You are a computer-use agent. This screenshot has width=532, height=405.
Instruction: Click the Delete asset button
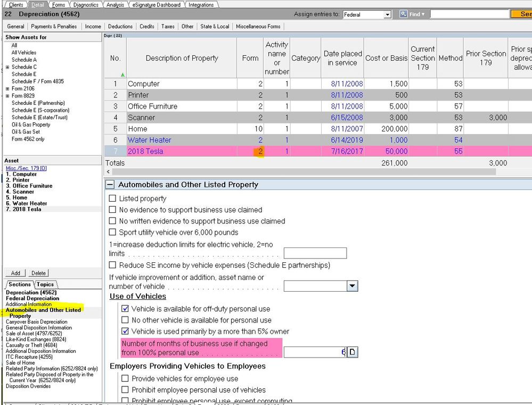point(38,273)
